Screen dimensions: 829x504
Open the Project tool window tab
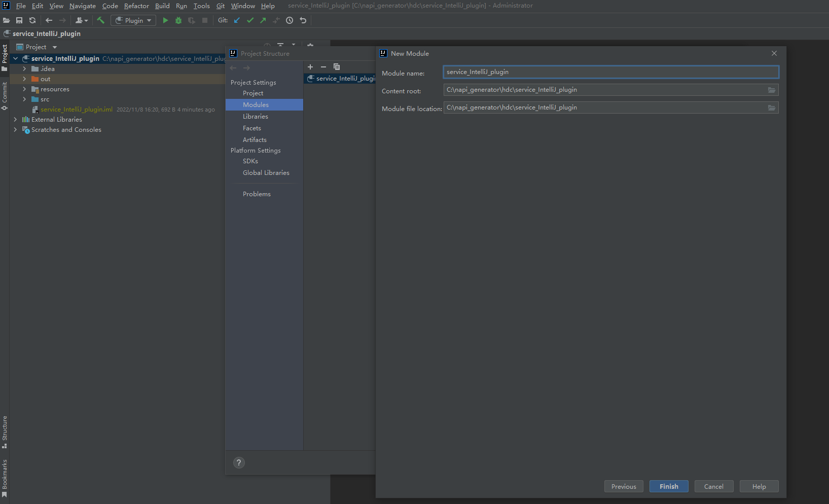click(x=5, y=57)
